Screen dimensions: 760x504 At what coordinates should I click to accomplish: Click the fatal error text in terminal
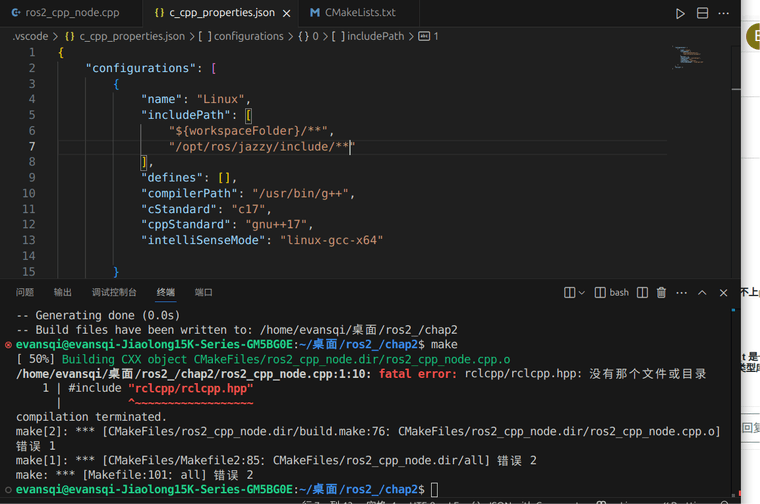tap(417, 374)
